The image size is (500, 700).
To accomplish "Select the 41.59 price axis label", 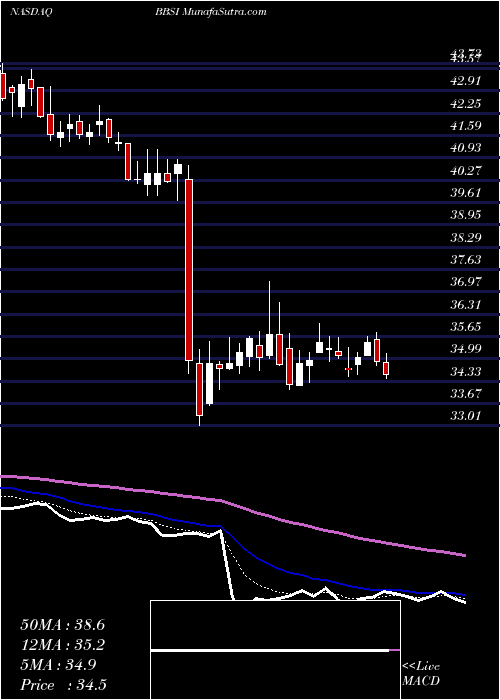I will (465, 125).
